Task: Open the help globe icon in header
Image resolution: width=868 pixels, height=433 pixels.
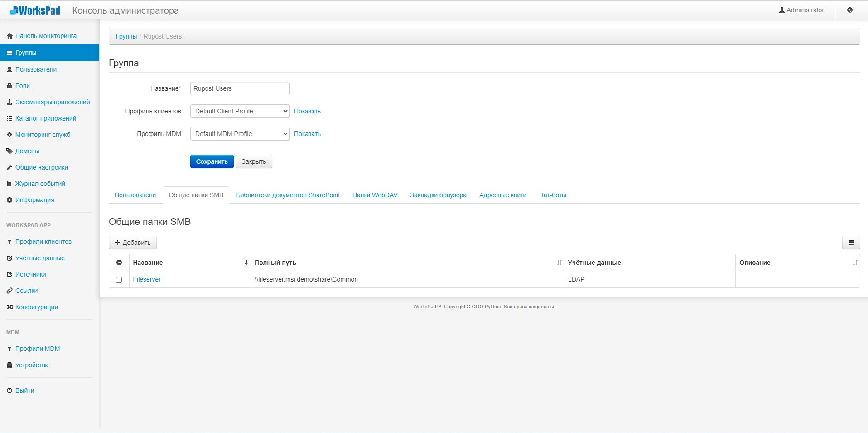Action: point(850,10)
